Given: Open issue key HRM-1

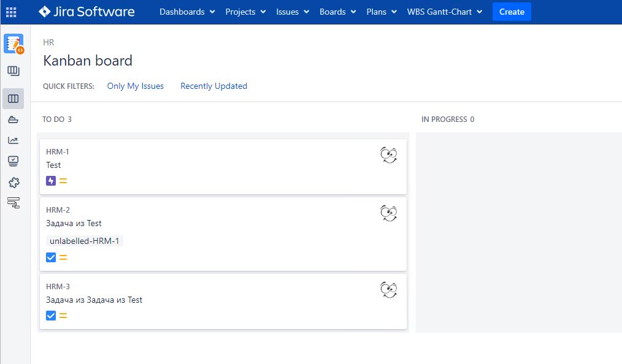Looking at the screenshot, I should pyautogui.click(x=58, y=152).
